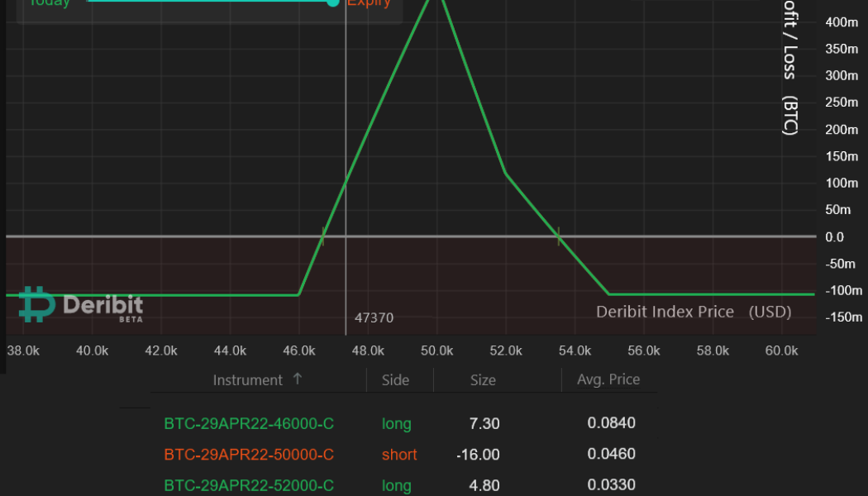Click the short side label of the 50000-C row
This screenshot has width=868, height=496.
pyautogui.click(x=398, y=454)
